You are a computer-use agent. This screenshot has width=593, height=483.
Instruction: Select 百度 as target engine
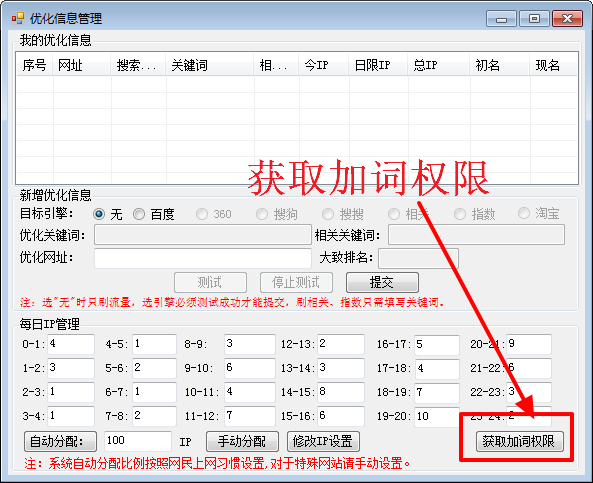(139, 214)
